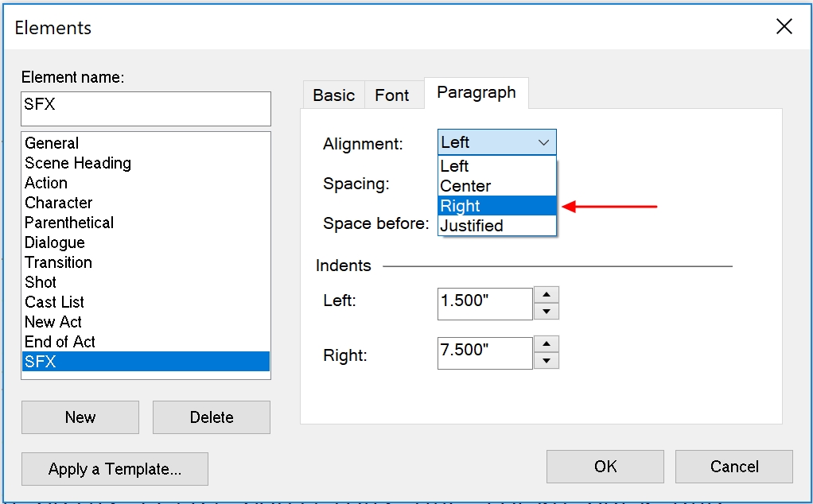Select SFX in the element list
Viewport: 813px width, 504px height.
(x=146, y=361)
